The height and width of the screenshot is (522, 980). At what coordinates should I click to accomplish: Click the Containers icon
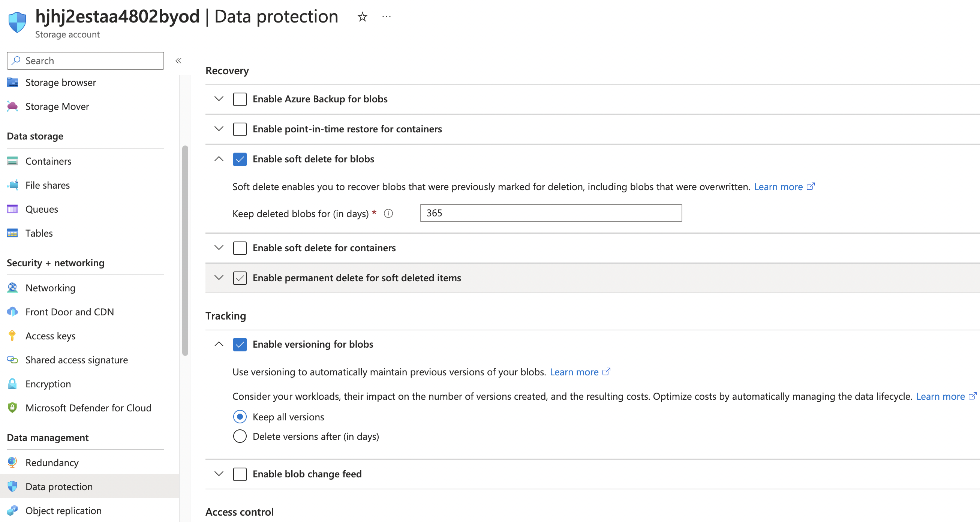point(12,161)
